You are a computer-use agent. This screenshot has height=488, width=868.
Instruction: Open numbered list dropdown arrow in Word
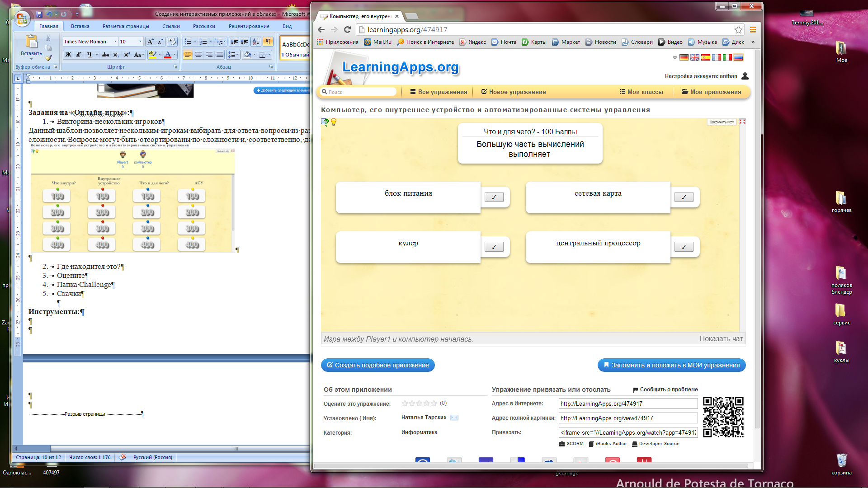coord(211,42)
